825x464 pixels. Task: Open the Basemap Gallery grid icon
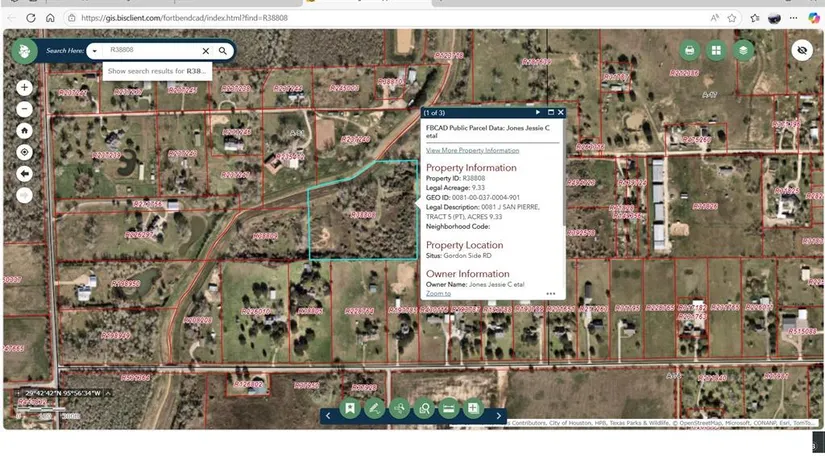(716, 50)
